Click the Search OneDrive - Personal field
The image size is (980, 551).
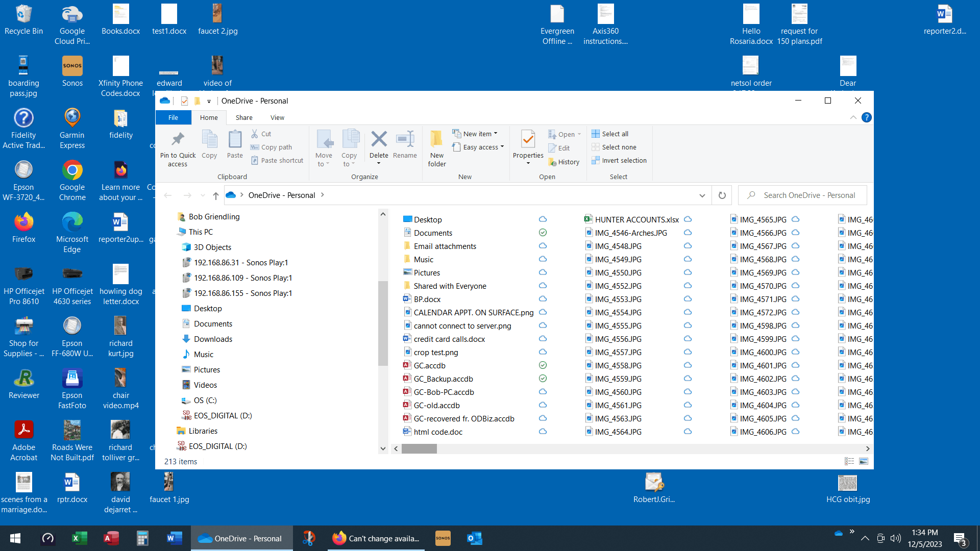click(809, 195)
